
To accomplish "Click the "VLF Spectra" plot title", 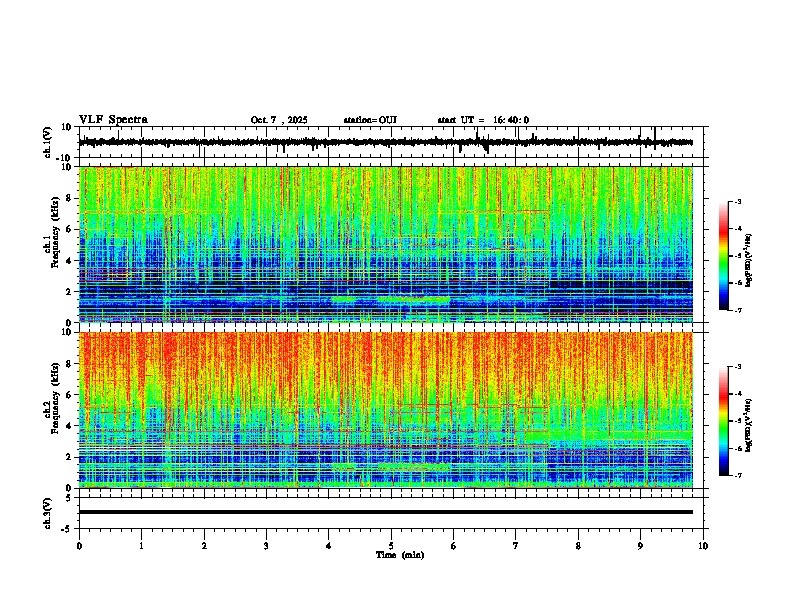I will pyautogui.click(x=113, y=120).
